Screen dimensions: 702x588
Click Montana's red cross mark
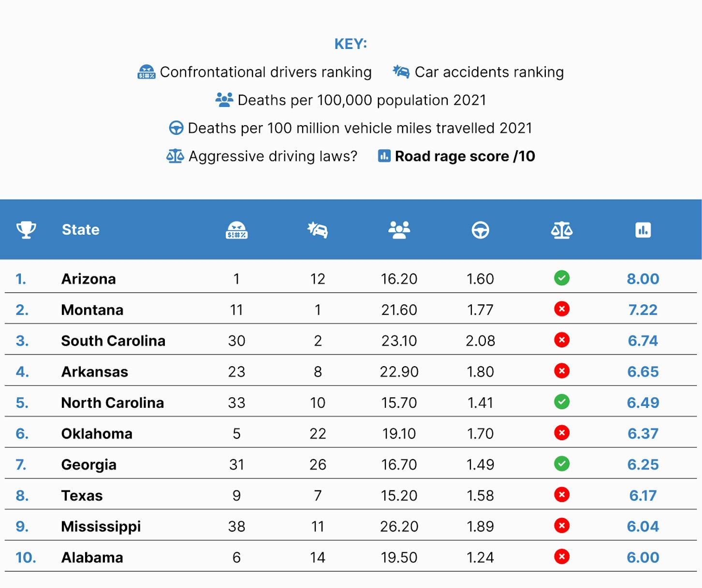pyautogui.click(x=562, y=309)
